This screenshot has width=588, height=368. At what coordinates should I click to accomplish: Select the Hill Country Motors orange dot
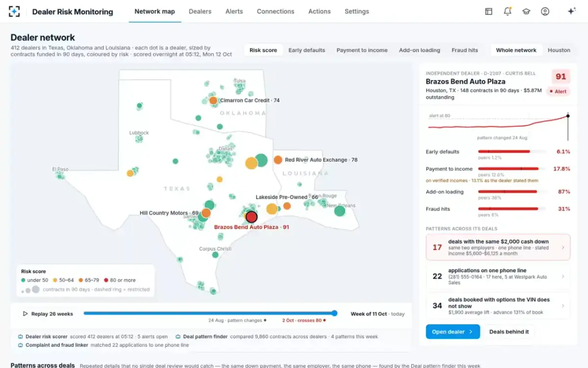(x=206, y=213)
